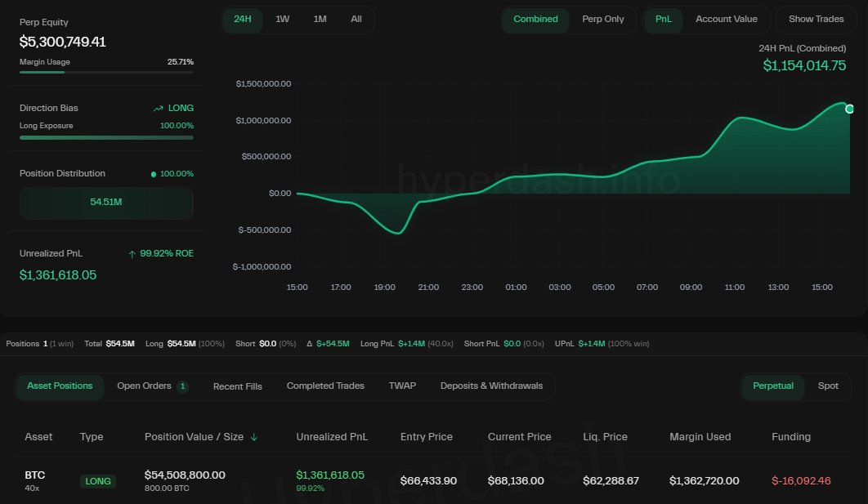View the Recent Fills tab
This screenshot has width=868, height=504.
(x=237, y=386)
